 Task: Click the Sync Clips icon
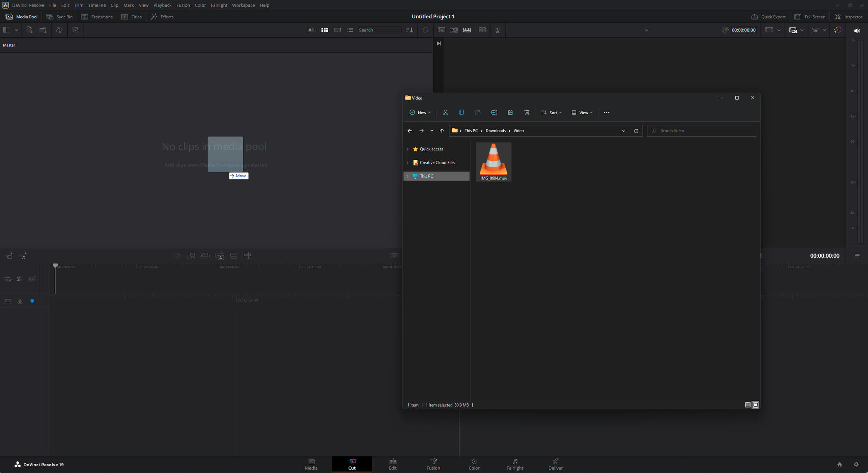59,30
